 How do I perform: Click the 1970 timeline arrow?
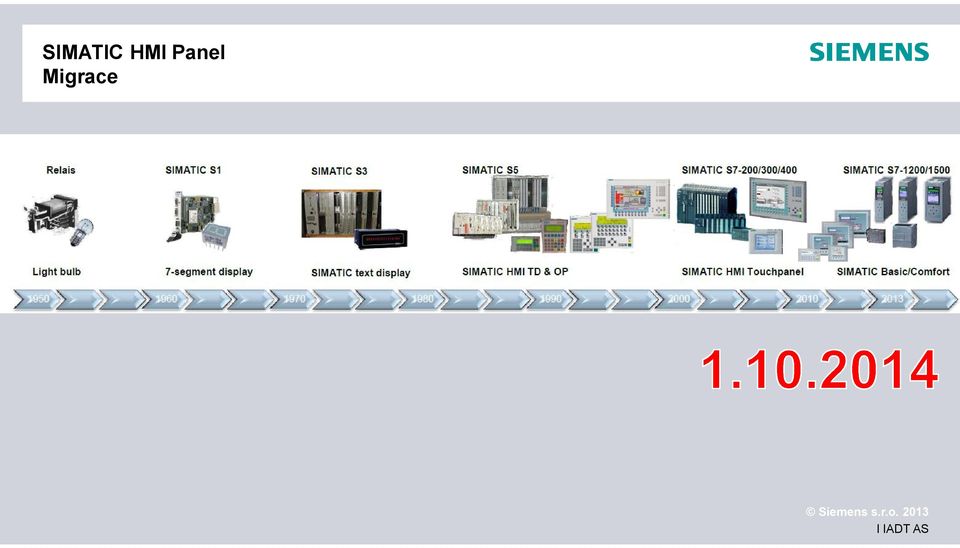tap(294, 299)
